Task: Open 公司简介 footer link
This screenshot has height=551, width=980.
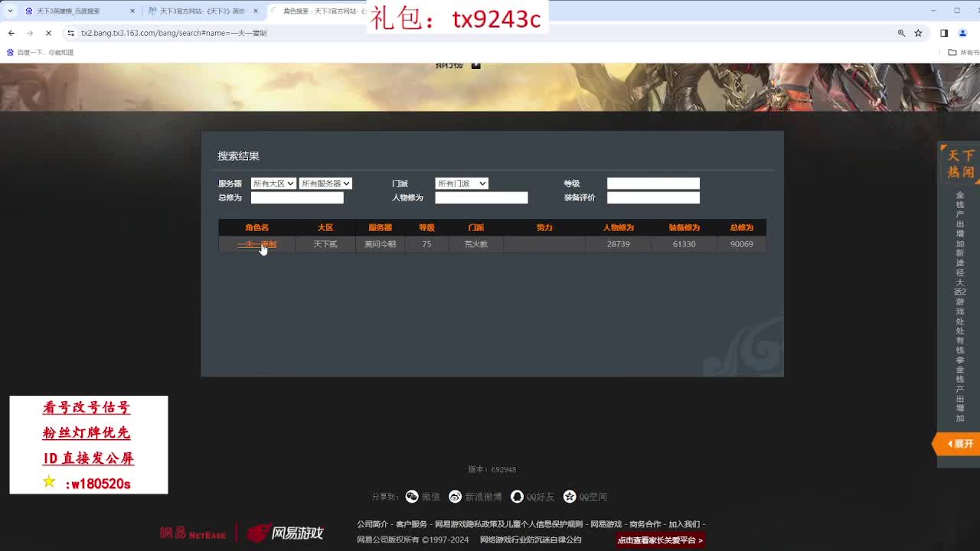Action: [x=372, y=524]
